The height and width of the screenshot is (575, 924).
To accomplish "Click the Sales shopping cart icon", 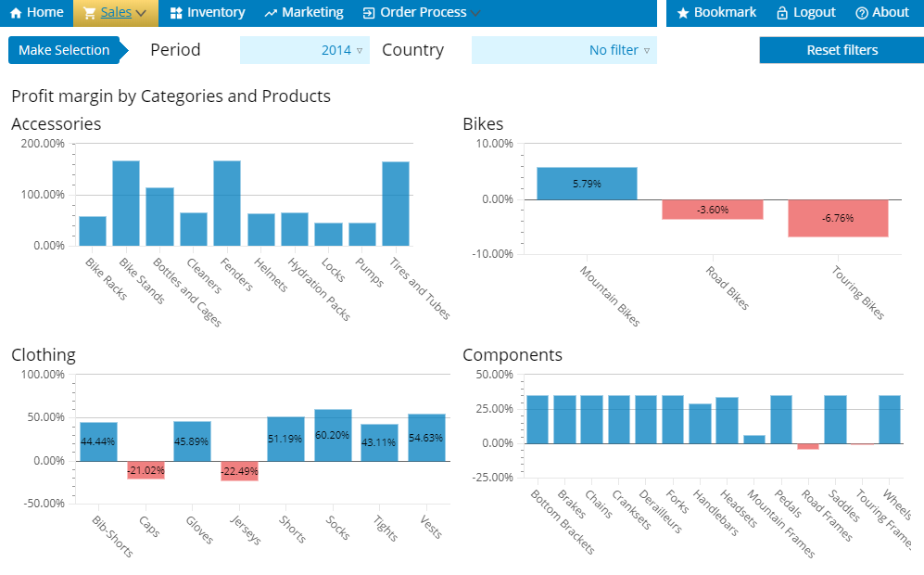I will (89, 13).
